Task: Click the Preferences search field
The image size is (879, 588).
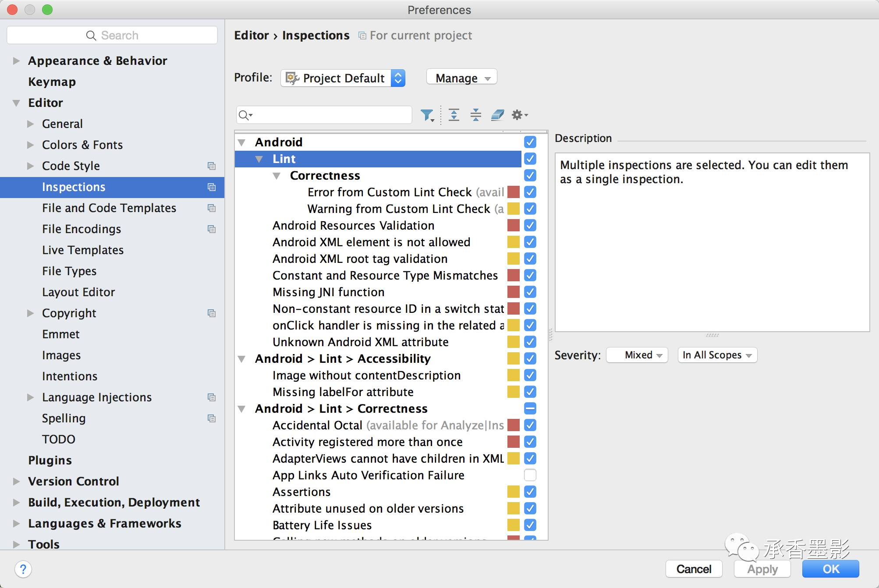Action: (x=112, y=35)
